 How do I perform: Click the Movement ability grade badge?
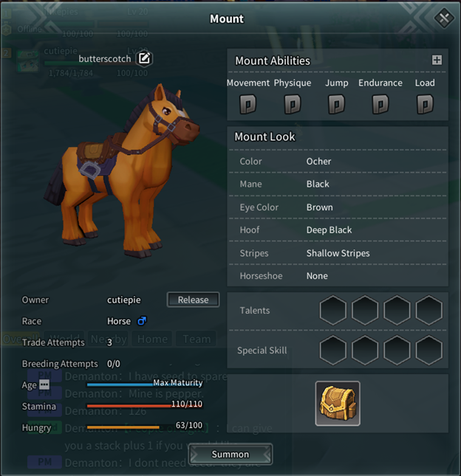[x=248, y=104]
